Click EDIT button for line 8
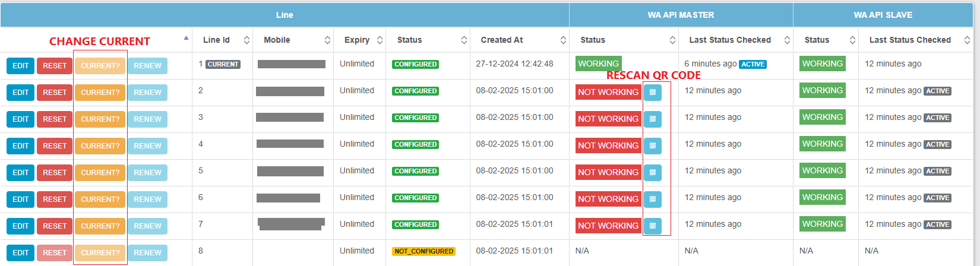Viewport: 980px width, 266px height. tap(21, 253)
